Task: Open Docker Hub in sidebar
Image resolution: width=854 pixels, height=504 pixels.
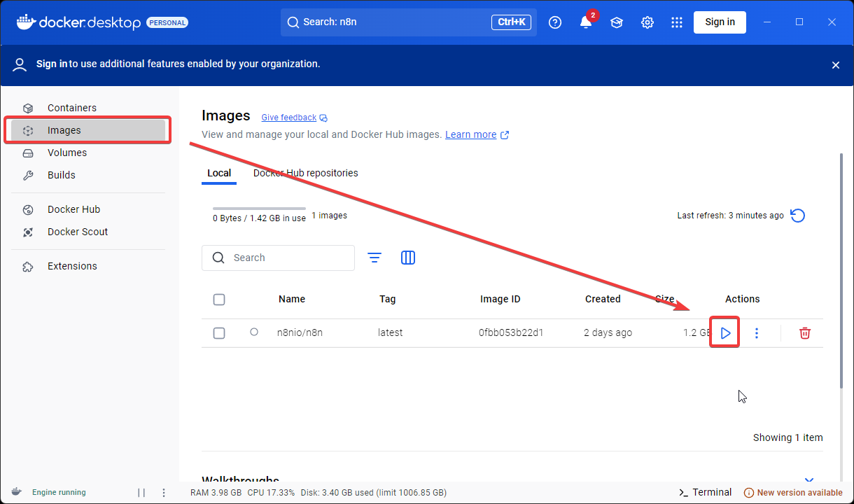Action: point(88,209)
